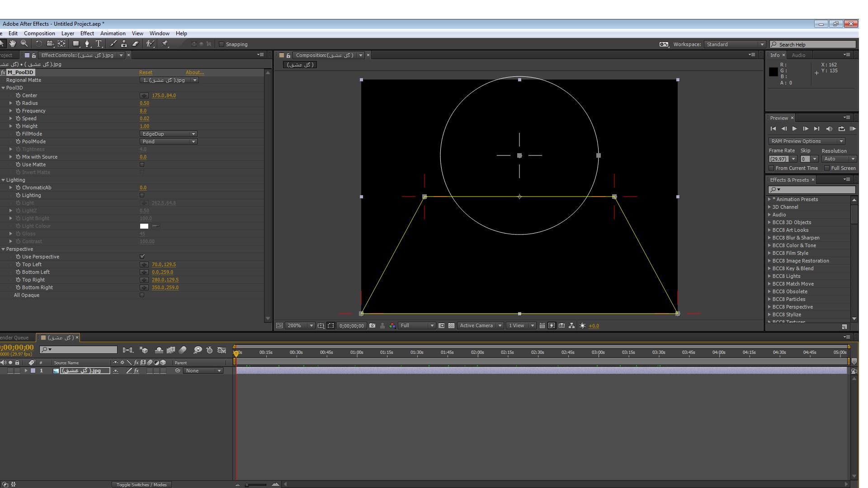Image resolution: width=868 pixels, height=488 pixels.
Task: Collapse the Perspective group
Action: pos(3,249)
